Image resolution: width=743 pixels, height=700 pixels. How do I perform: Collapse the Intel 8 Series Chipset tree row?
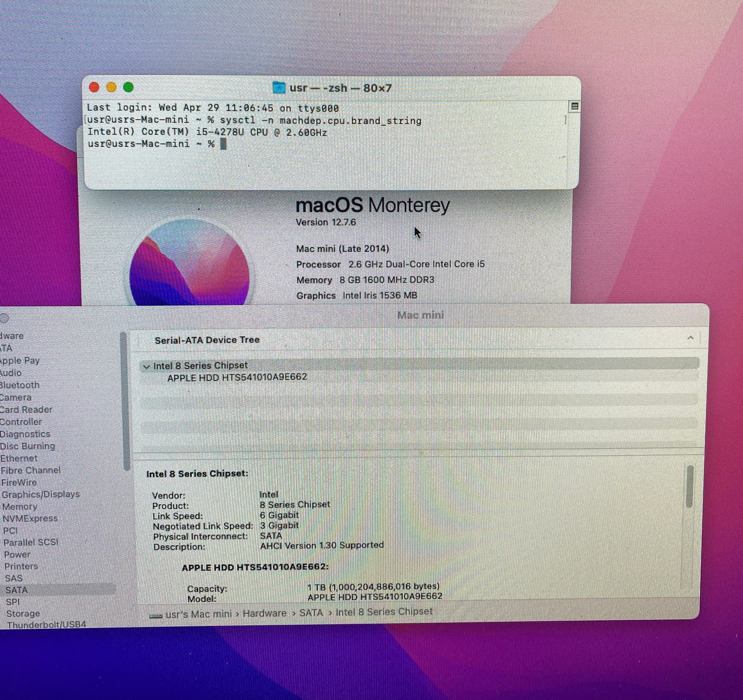(146, 366)
